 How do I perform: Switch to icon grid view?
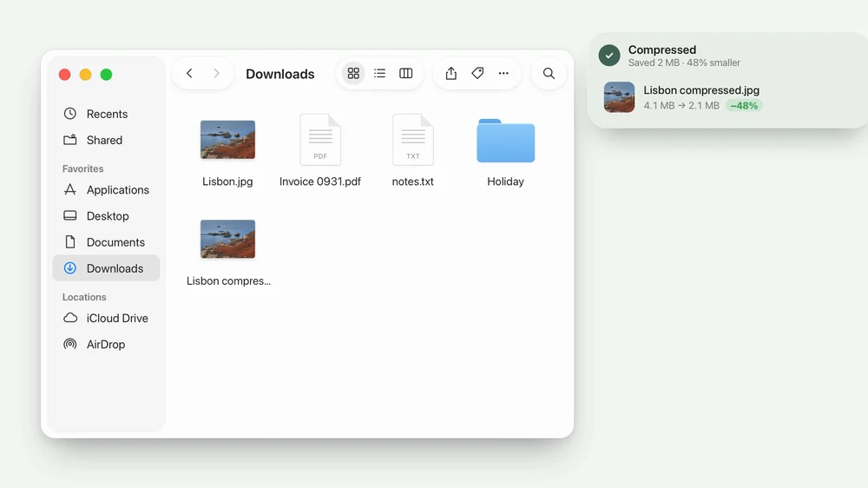pos(353,73)
